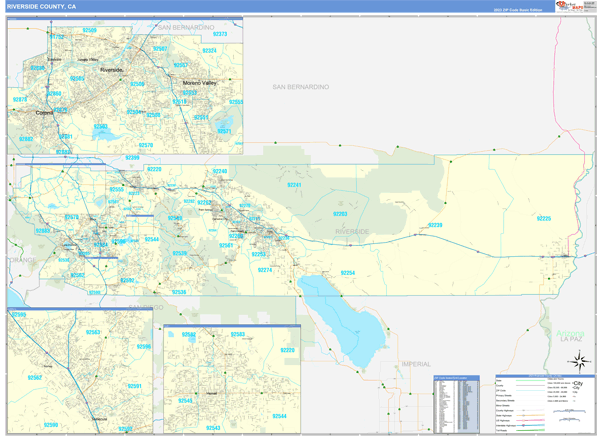
Task: Select ZIP code 92239 label
Action: [434, 226]
